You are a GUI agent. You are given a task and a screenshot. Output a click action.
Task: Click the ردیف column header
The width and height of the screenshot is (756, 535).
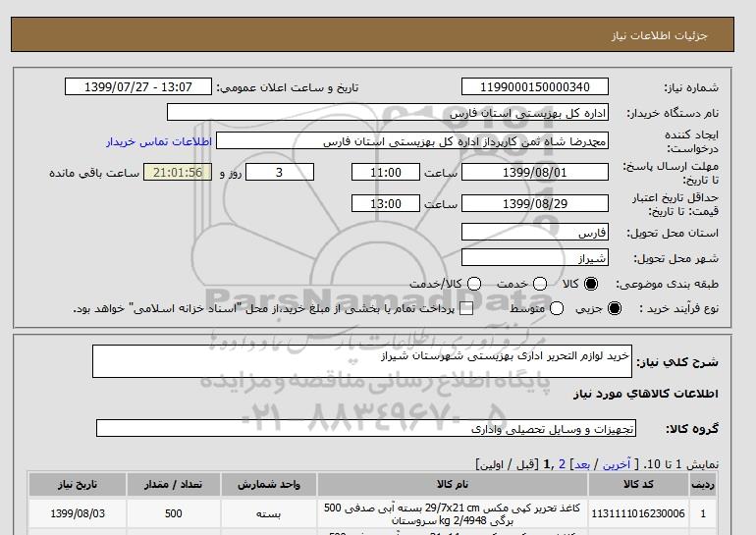click(x=703, y=484)
